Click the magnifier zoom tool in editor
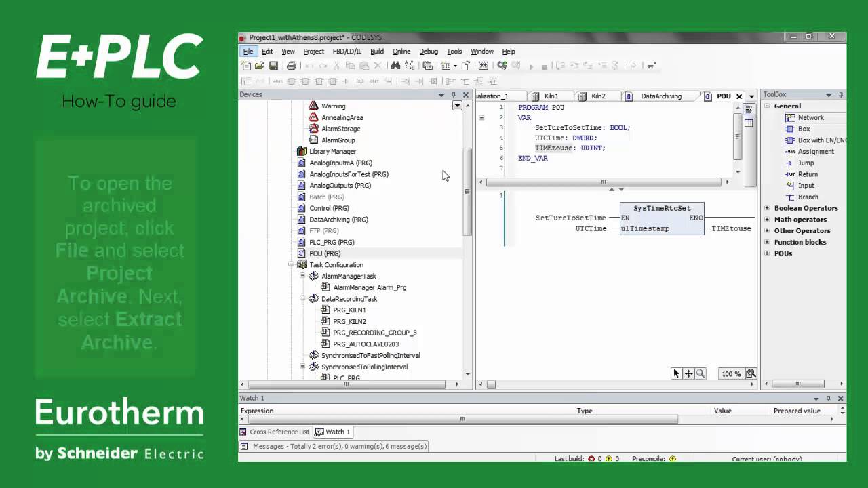The height and width of the screenshot is (488, 868). (701, 373)
